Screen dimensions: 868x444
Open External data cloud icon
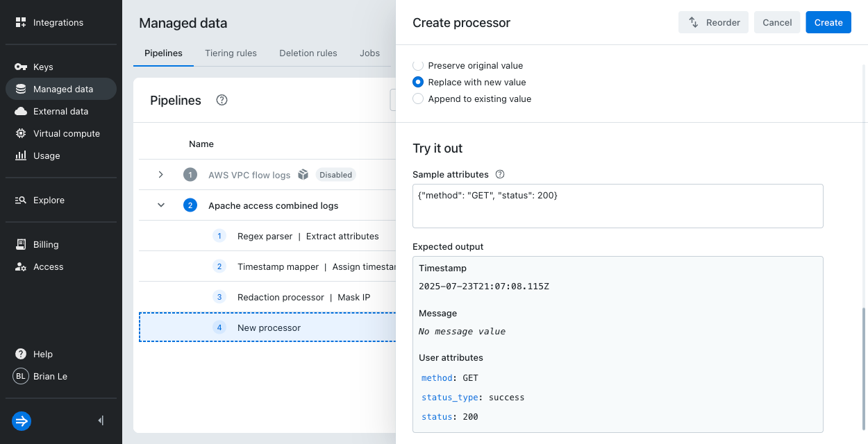[21, 111]
